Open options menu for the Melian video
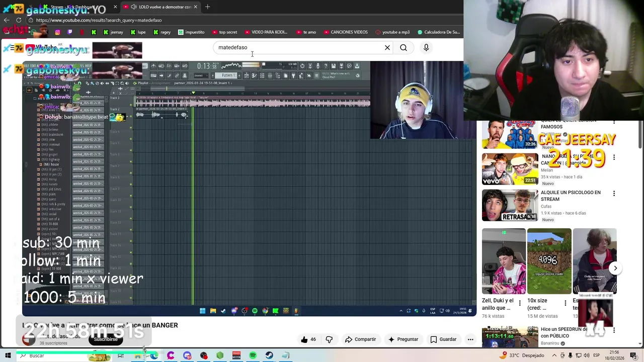Screen dimensions: 644x362 [x=614, y=157]
